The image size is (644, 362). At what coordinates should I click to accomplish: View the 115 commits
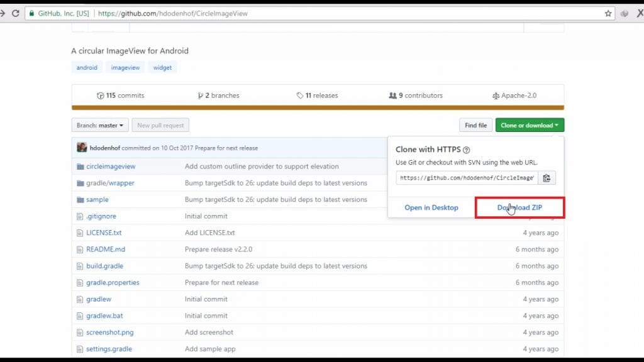120,96
